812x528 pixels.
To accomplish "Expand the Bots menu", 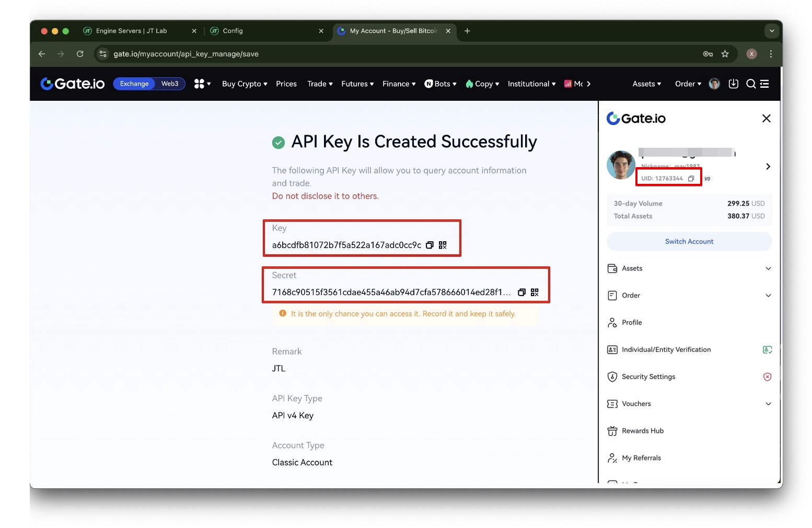I will (x=440, y=84).
